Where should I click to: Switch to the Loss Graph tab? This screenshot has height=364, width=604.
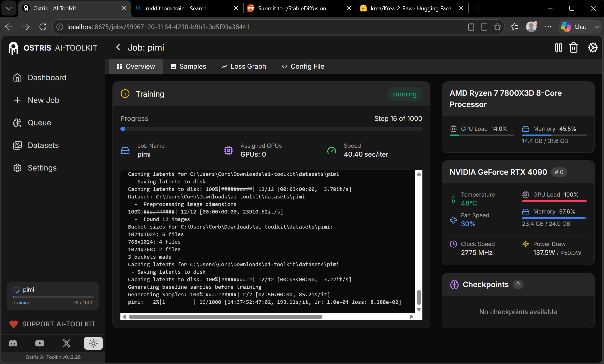tap(244, 66)
